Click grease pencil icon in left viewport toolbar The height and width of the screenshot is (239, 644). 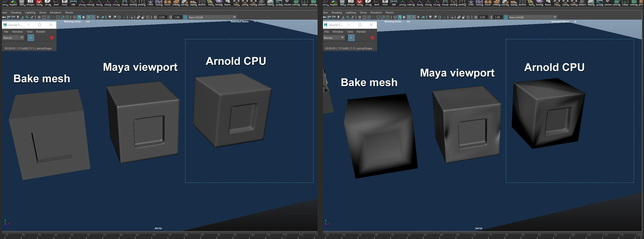[x=32, y=17]
